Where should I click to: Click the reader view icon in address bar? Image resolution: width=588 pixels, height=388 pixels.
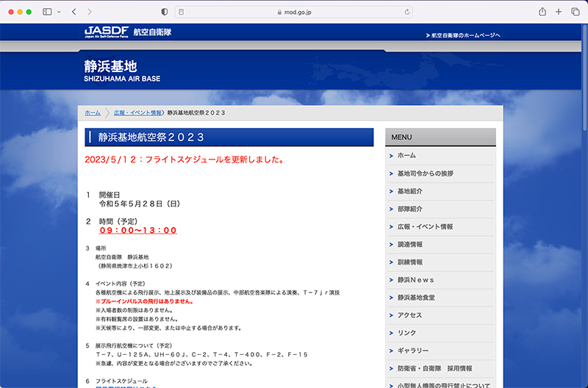(181, 12)
